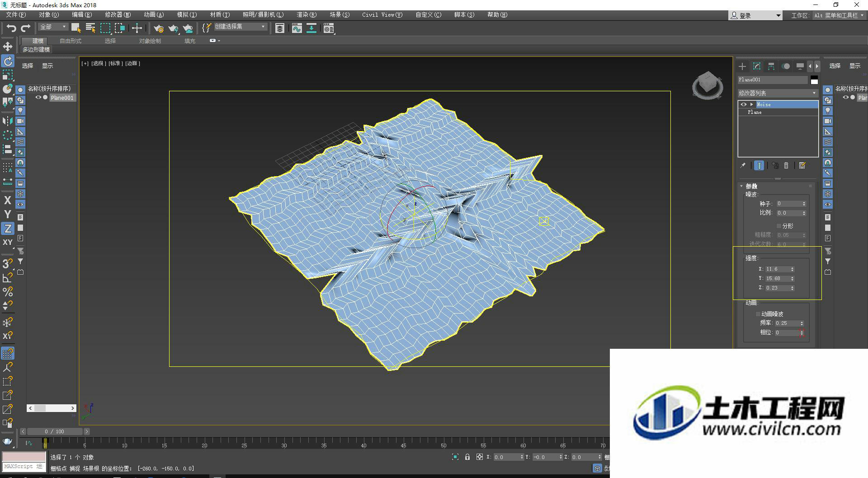Click the ViewCube in the viewport
The image size is (868, 478).
tap(708, 85)
